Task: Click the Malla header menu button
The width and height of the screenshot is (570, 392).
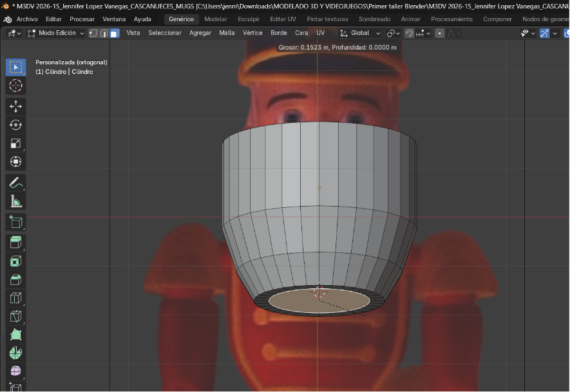Action: click(x=227, y=33)
